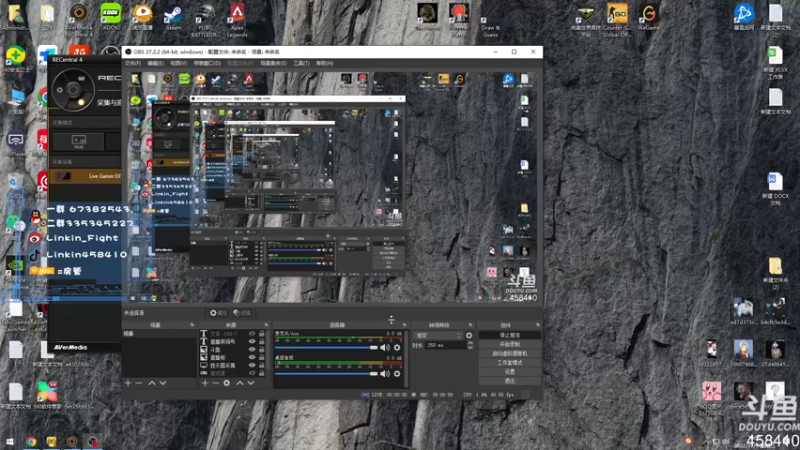Open the WeGame desktop shortcut
Image resolution: width=800 pixels, height=450 pixels.
(x=648, y=17)
